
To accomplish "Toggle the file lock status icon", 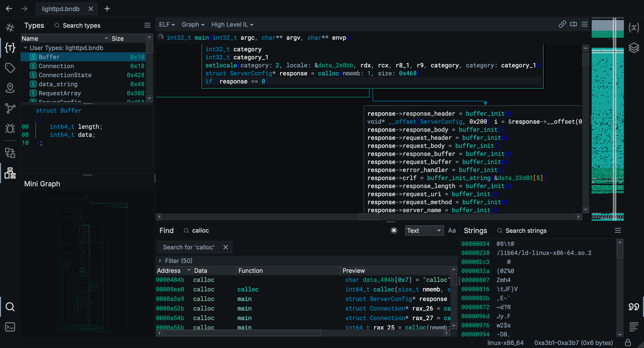I will click(x=628, y=342).
